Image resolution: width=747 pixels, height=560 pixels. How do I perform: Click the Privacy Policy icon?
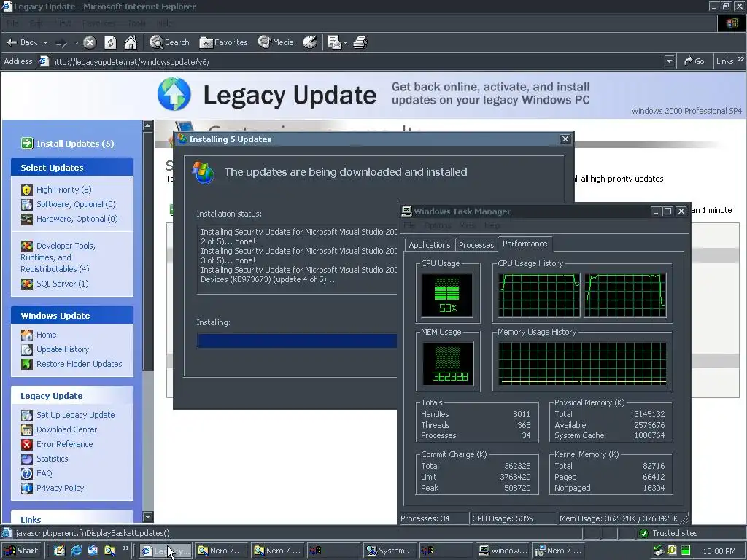(x=27, y=488)
